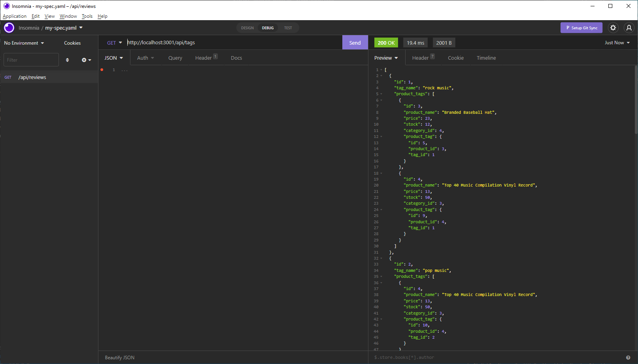Click the Insomnia purple logo icon

coord(9,28)
